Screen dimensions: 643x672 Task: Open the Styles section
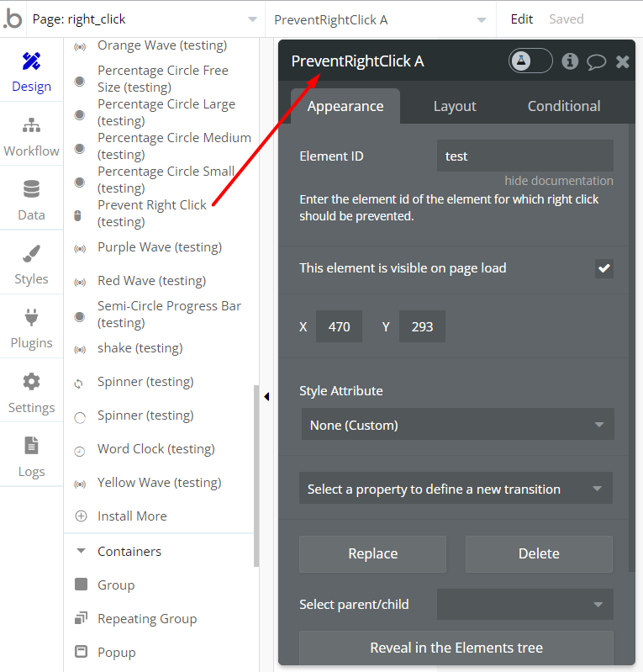(x=31, y=264)
